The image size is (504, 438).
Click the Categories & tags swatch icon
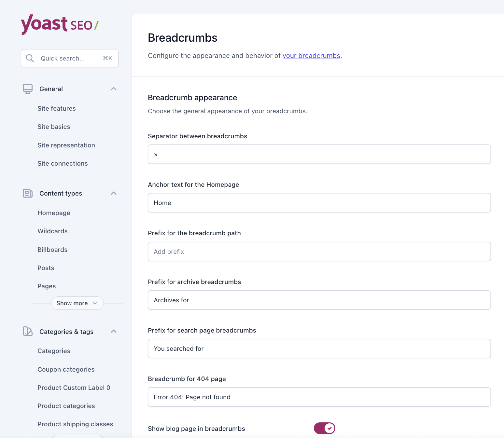(x=28, y=331)
